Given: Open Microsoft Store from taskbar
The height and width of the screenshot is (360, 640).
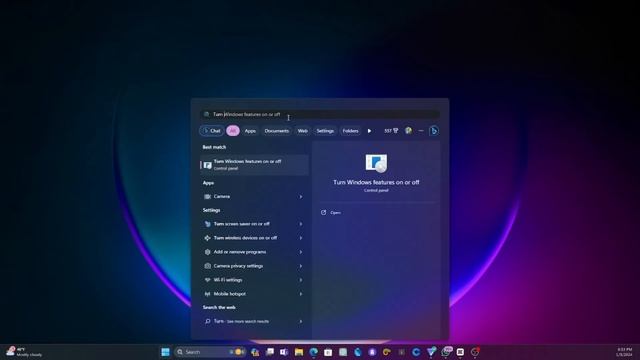Looking at the screenshot, I should pyautogui.click(x=328, y=352).
